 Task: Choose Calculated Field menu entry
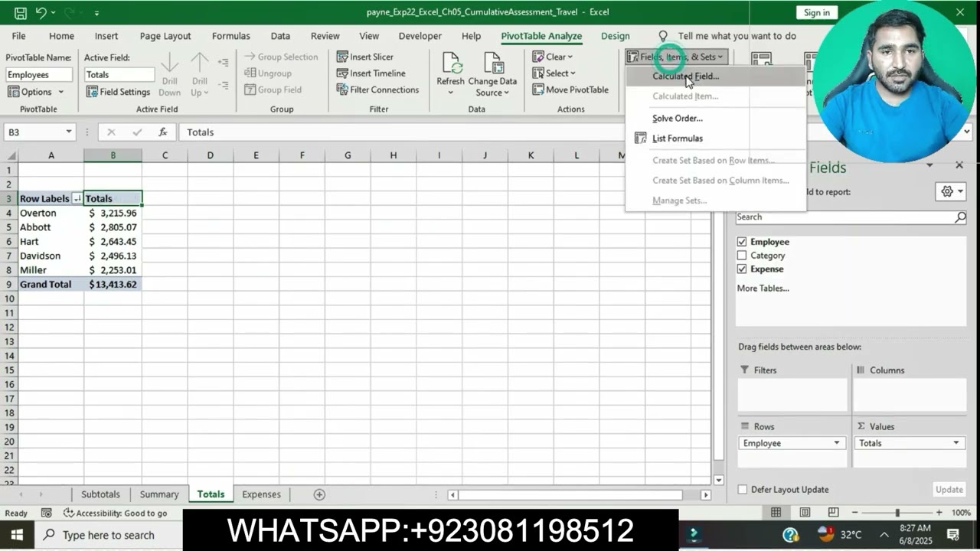pos(685,77)
